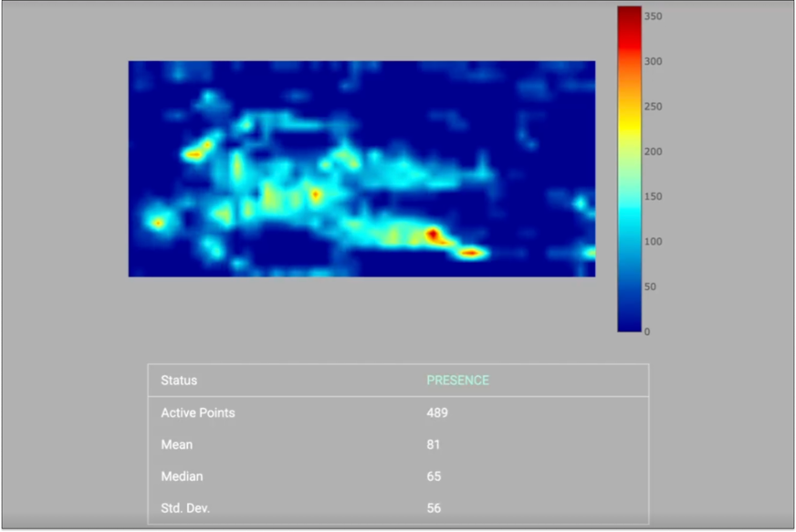
Task: Click the Mean label in table
Action: click(x=177, y=444)
